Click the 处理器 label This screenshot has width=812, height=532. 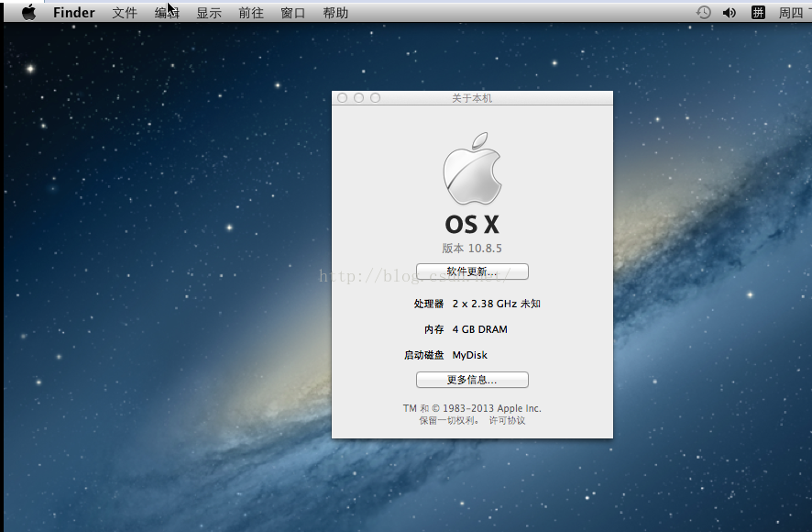point(429,304)
